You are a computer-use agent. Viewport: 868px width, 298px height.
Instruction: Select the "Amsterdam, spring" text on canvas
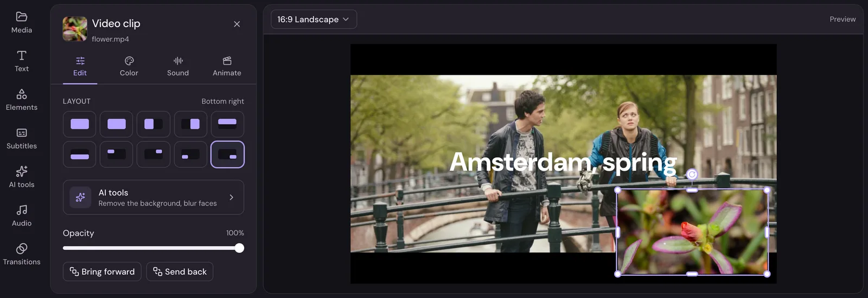point(563,162)
